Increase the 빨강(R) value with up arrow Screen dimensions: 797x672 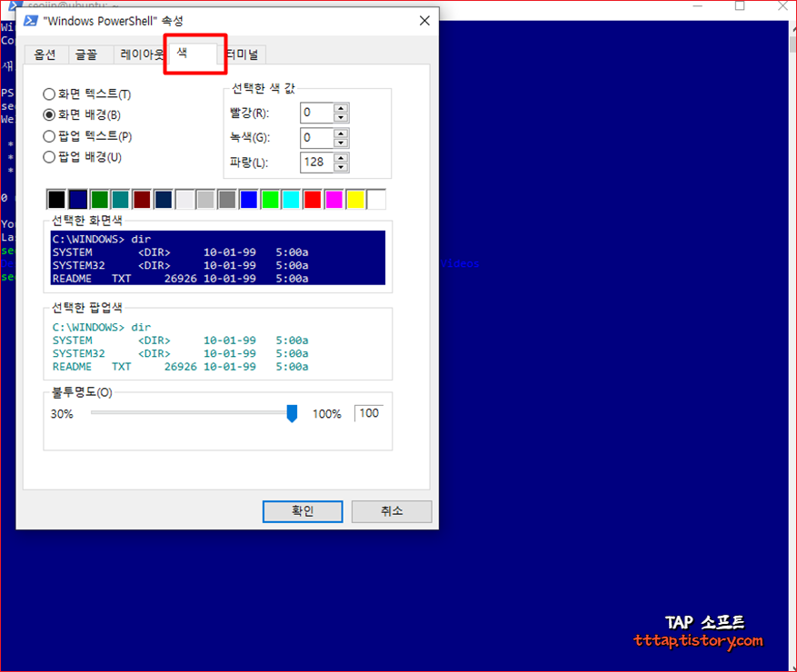click(x=341, y=108)
